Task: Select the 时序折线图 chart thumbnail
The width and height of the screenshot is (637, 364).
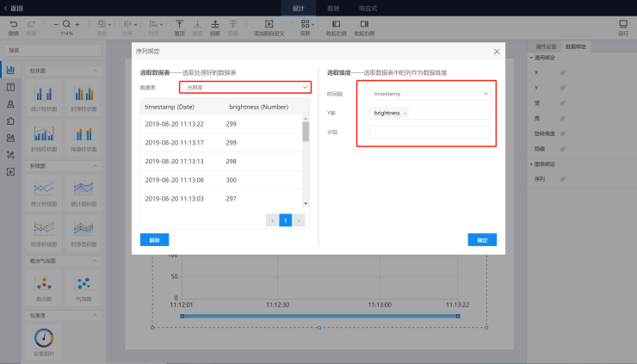Action: coord(44,233)
